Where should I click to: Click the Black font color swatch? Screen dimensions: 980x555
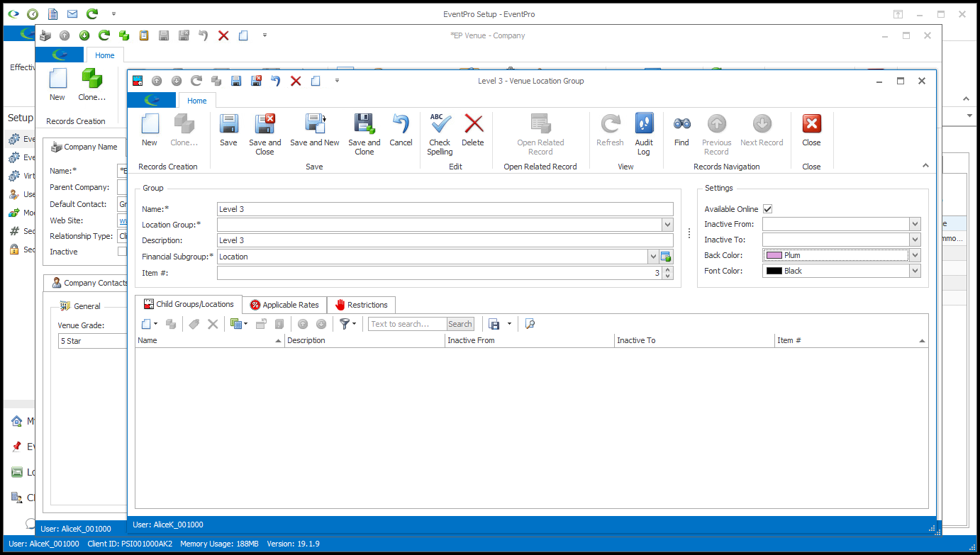(x=774, y=271)
